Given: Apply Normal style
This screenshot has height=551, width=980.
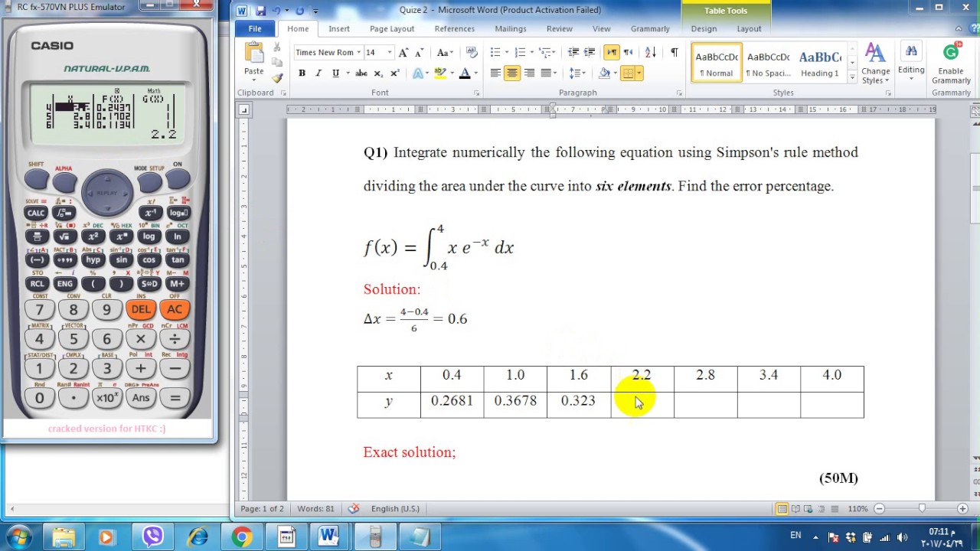Looking at the screenshot, I should 717,64.
